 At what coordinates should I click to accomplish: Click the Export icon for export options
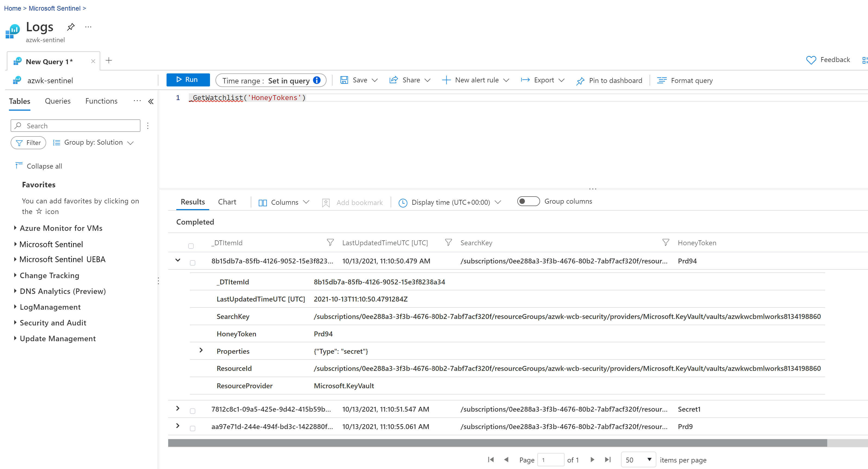(525, 80)
